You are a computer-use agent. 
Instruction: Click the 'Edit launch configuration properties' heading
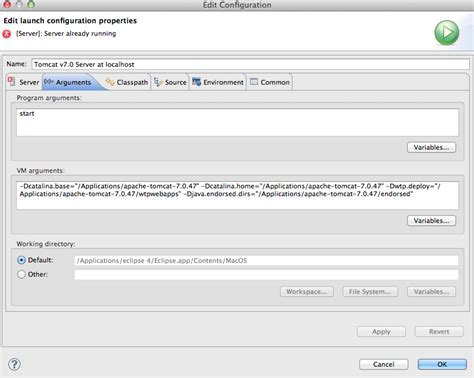70,21
